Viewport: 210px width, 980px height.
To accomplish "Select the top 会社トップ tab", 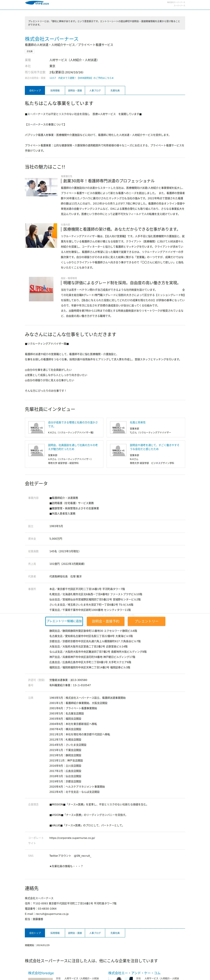I will click(x=35, y=90).
